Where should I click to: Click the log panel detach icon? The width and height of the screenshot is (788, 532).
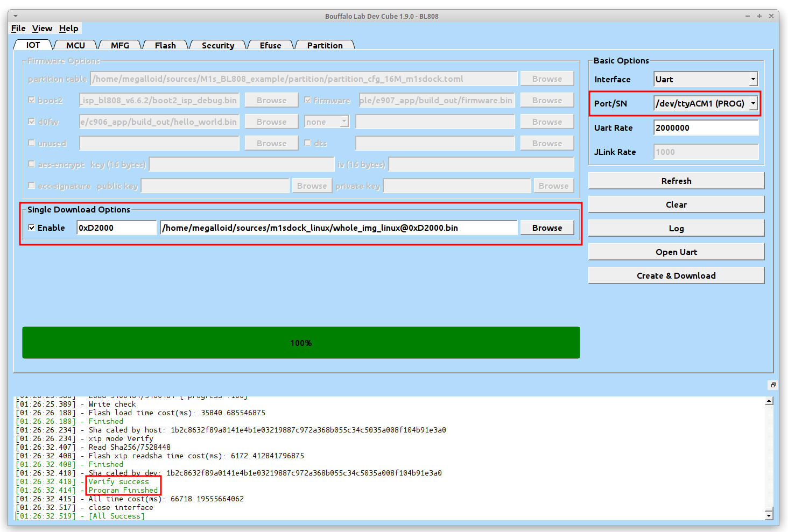773,385
